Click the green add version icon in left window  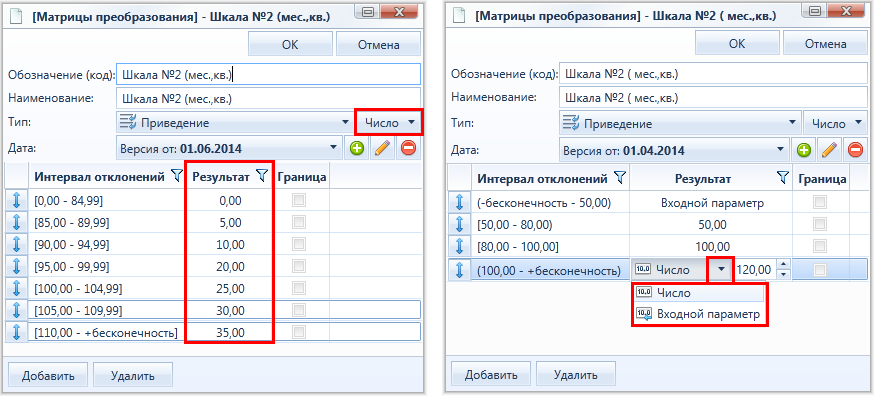[356, 149]
